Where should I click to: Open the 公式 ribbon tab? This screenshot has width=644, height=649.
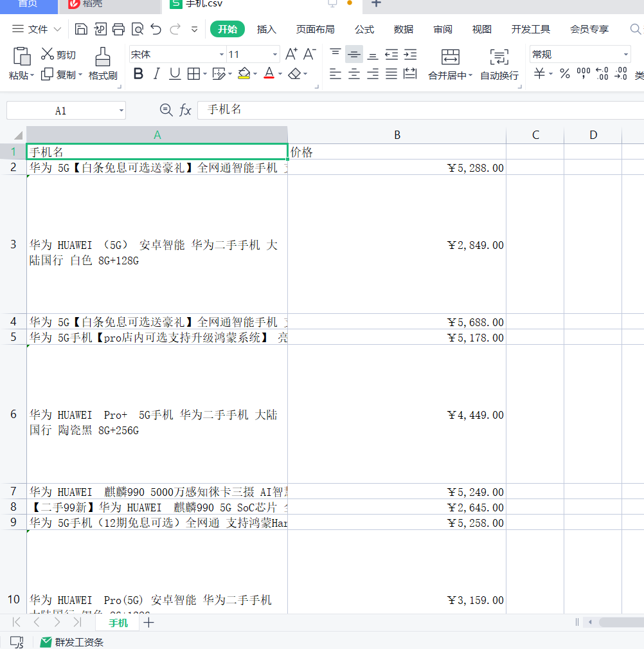tap(364, 29)
